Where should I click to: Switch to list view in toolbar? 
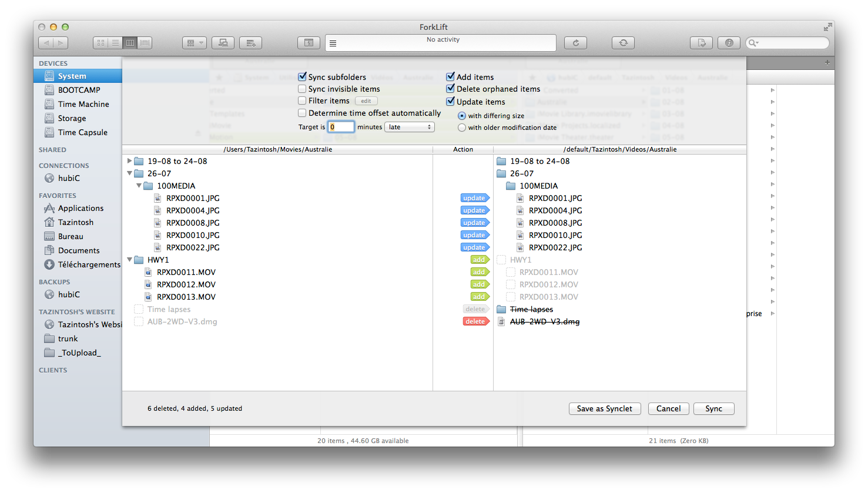click(115, 43)
